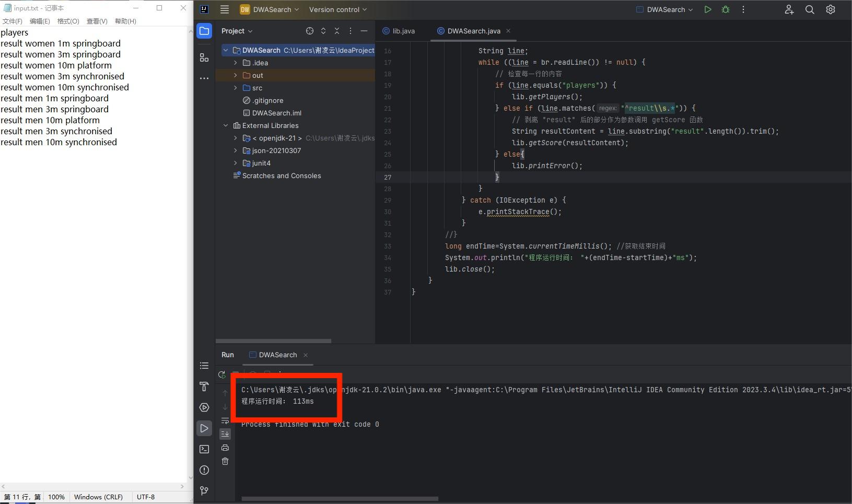Open the Problems tool window icon

[x=204, y=470]
